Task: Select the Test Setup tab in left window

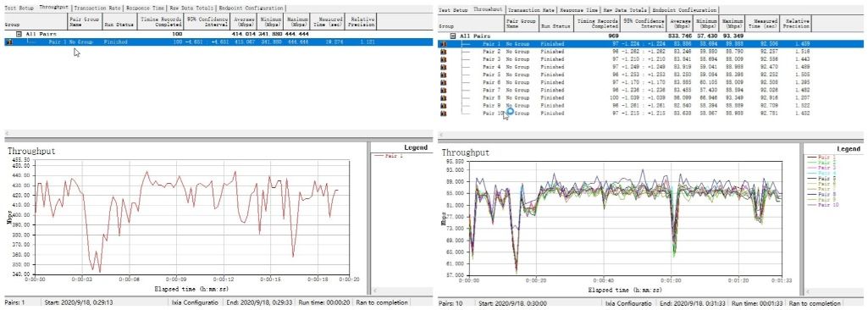Action: point(19,8)
